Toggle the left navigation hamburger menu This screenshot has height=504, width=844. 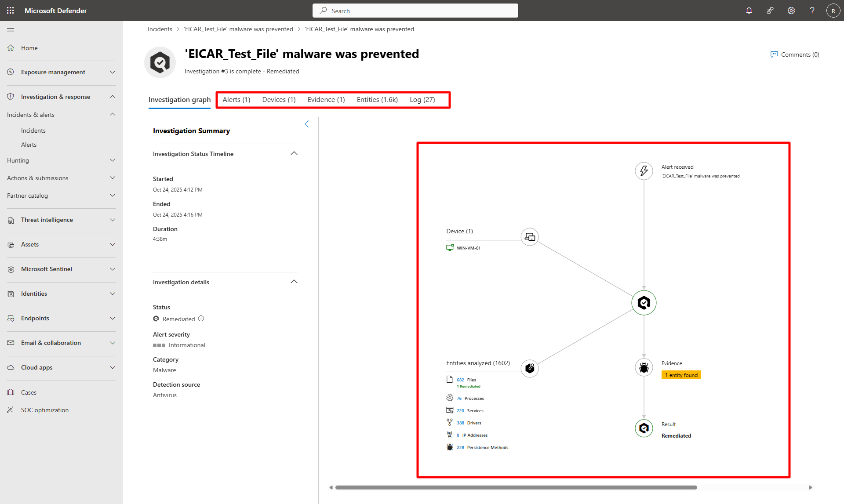11,30
